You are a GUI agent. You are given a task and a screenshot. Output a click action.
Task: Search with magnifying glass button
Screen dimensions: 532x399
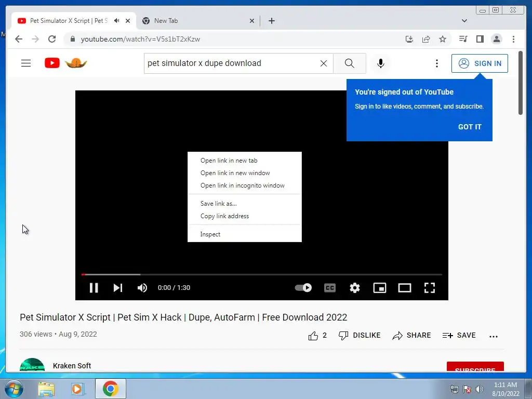(350, 63)
